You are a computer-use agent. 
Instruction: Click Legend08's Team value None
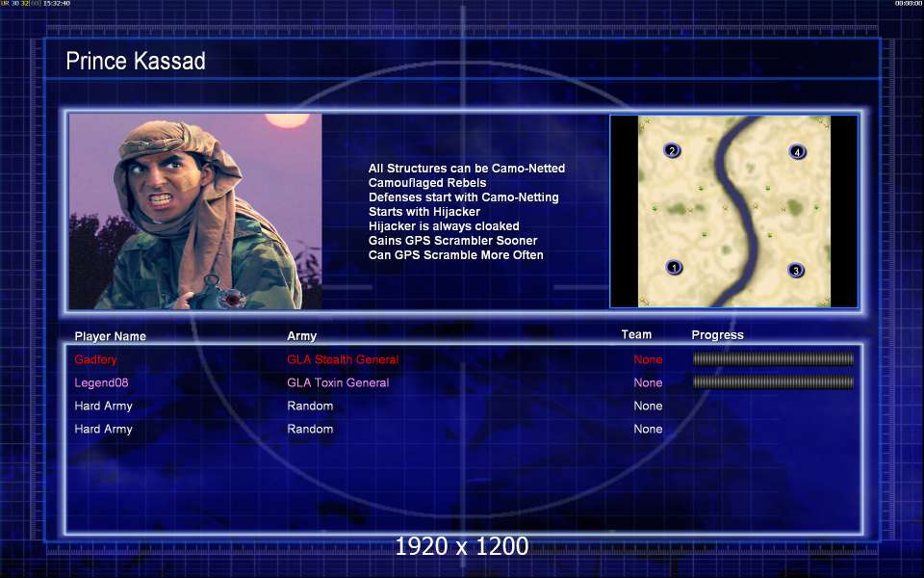[648, 382]
